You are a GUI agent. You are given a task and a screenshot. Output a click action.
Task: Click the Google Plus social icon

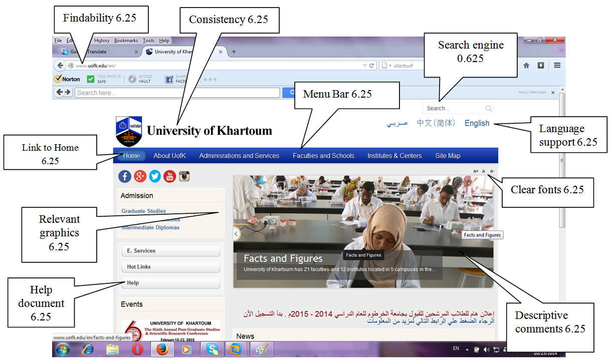140,176
